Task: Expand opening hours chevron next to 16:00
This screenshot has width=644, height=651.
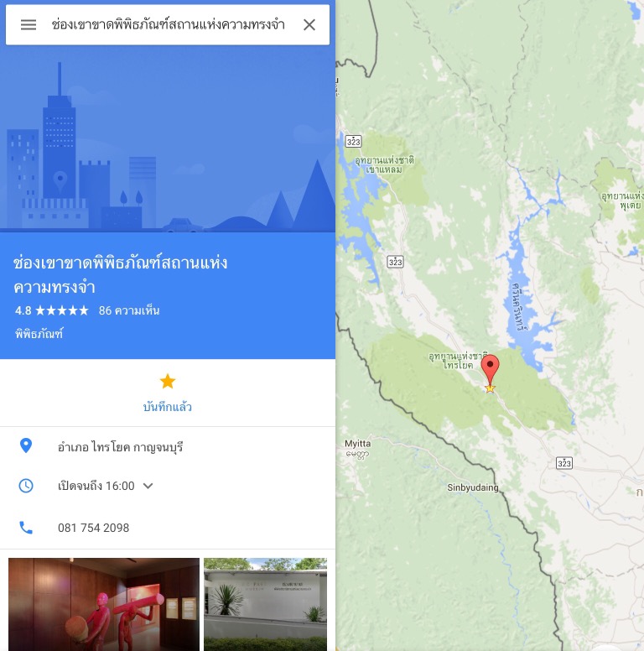Action: tap(148, 486)
